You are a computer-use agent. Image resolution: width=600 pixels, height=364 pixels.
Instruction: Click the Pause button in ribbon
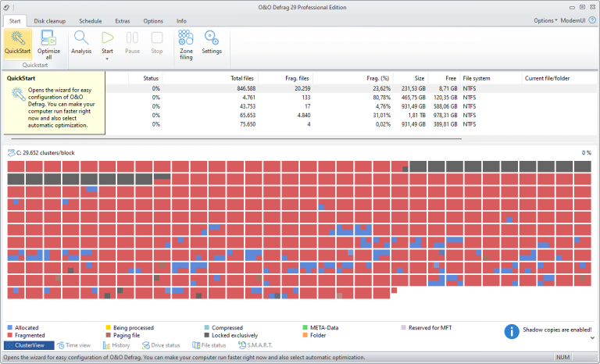coord(132,43)
